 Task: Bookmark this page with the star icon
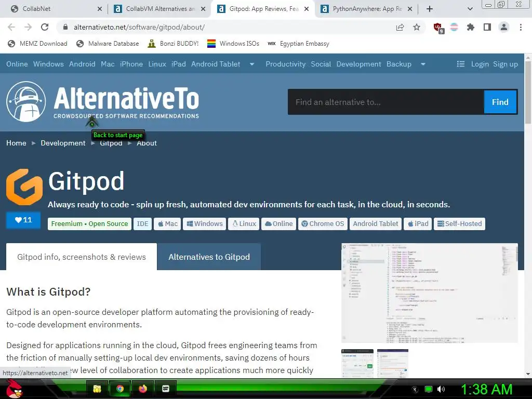[x=417, y=27]
